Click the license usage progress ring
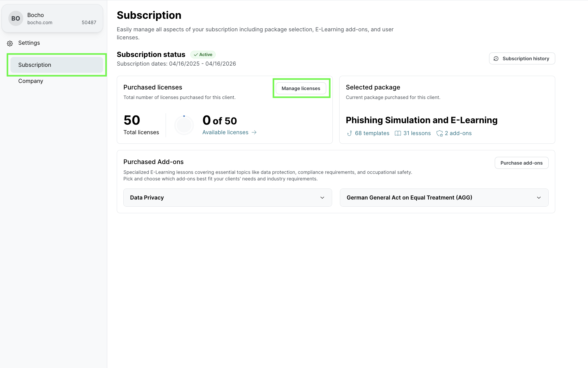 point(184,125)
